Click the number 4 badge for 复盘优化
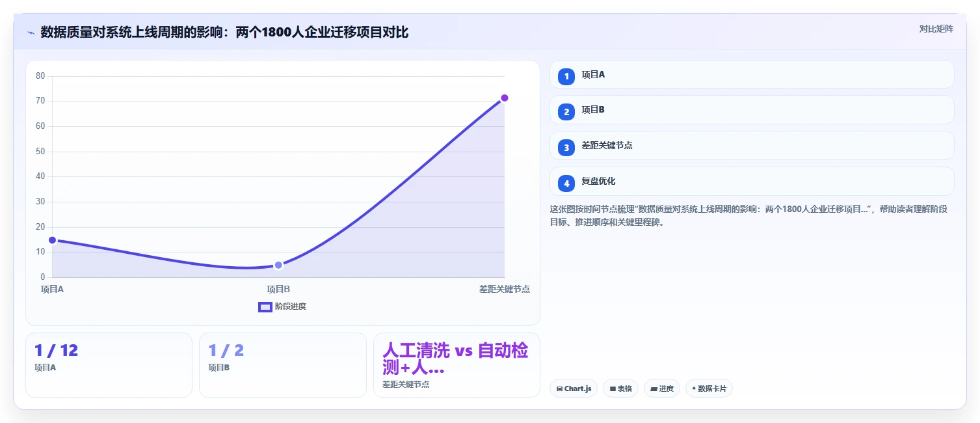Screen dimensions: 980x423 click(x=566, y=183)
